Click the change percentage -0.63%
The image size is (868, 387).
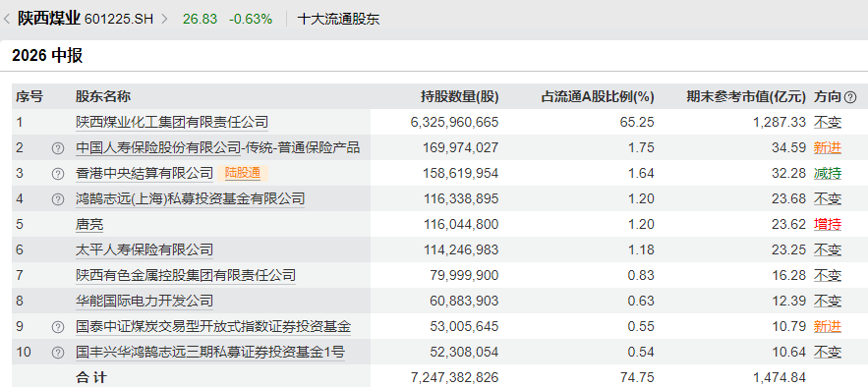coord(251,20)
